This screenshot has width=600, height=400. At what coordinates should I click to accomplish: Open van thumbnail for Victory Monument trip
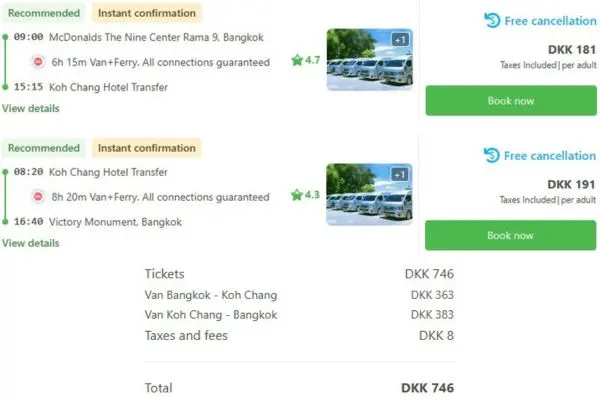[369, 195]
